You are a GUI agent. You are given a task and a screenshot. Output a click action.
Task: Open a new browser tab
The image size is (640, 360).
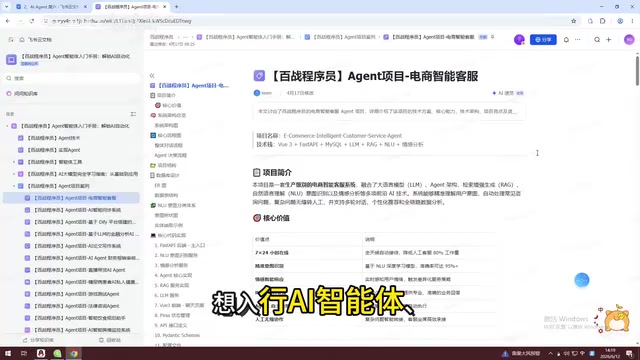[x=176, y=7]
